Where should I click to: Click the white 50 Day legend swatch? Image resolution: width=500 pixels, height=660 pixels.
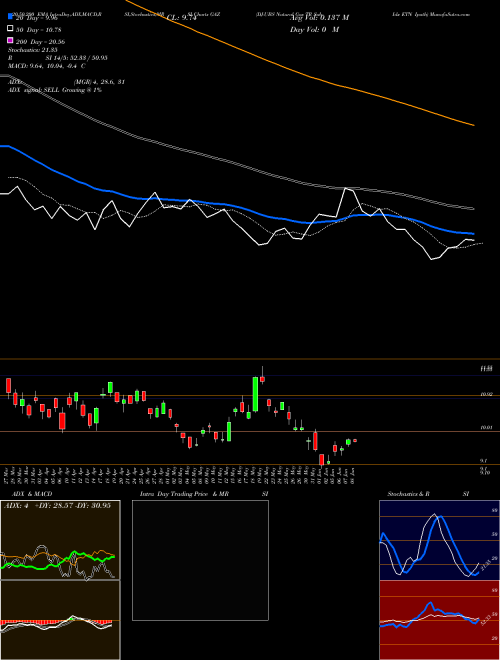[11, 29]
